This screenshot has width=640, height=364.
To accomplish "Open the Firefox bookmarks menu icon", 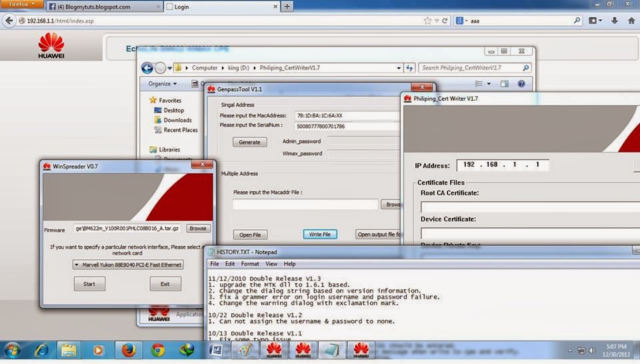I will coord(595,21).
